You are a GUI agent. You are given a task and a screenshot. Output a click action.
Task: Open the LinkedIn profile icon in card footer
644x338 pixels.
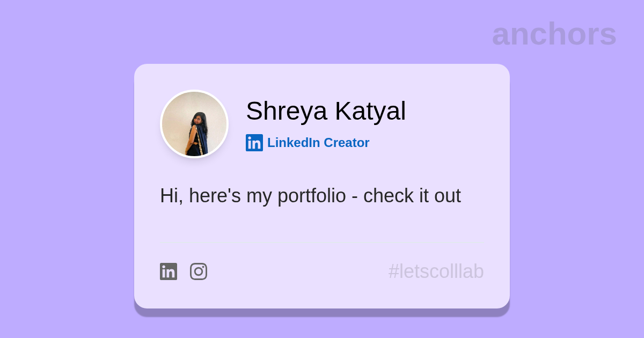(169, 271)
